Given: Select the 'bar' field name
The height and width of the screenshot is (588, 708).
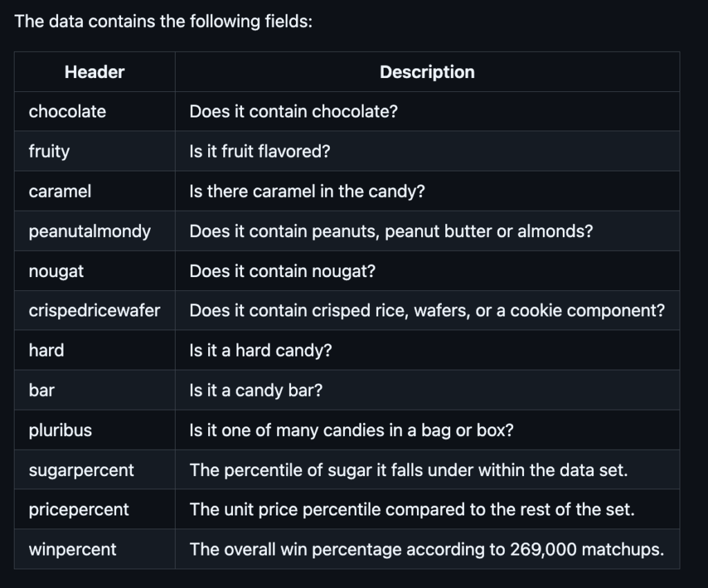Looking at the screenshot, I should (41, 390).
